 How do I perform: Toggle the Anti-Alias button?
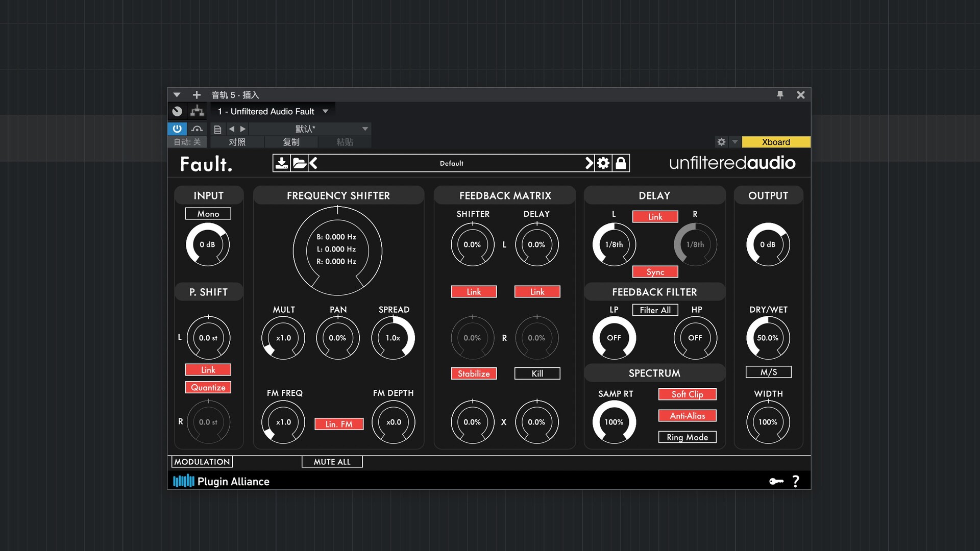pyautogui.click(x=688, y=416)
